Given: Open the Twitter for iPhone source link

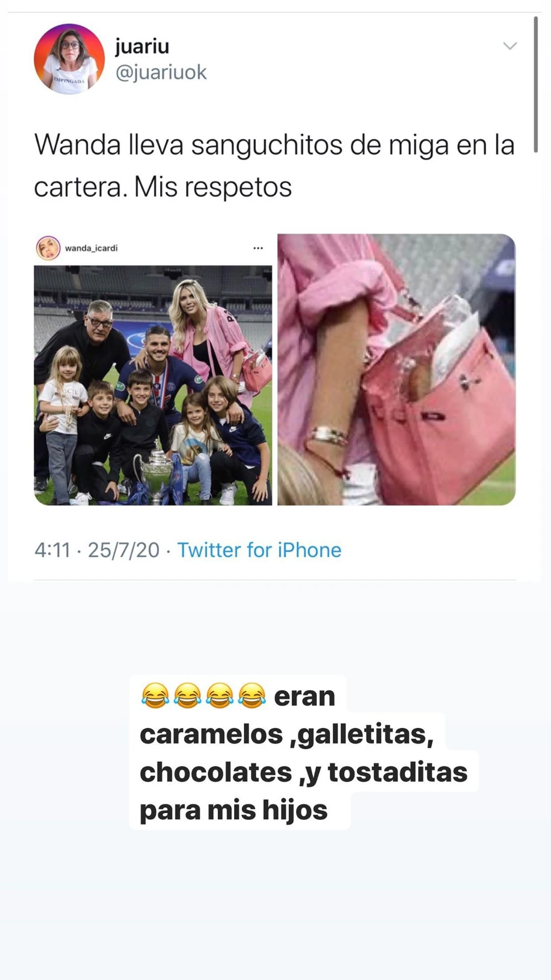Looking at the screenshot, I should tap(259, 550).
